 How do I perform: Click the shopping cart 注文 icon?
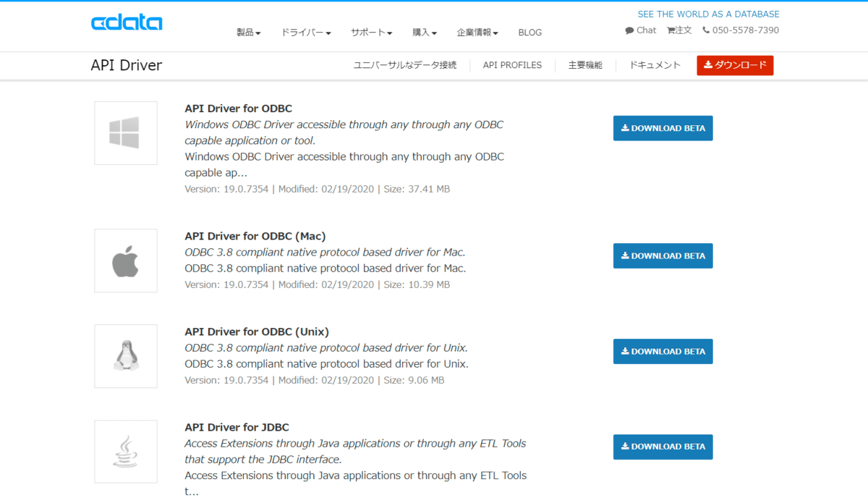[x=671, y=30]
